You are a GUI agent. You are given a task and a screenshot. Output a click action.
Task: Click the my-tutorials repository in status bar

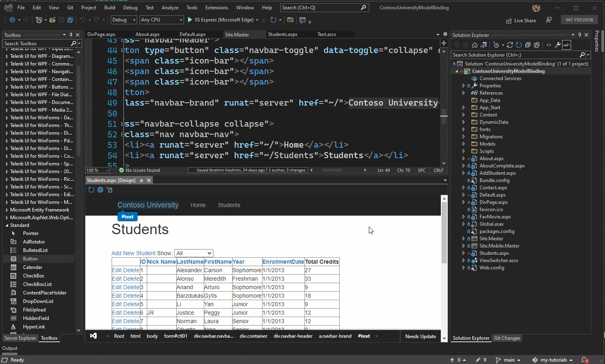[552, 360]
